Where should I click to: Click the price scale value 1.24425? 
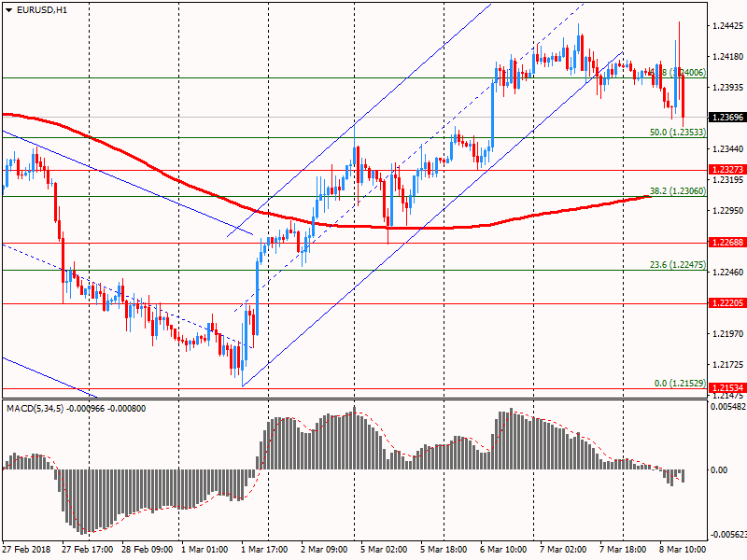[727, 26]
